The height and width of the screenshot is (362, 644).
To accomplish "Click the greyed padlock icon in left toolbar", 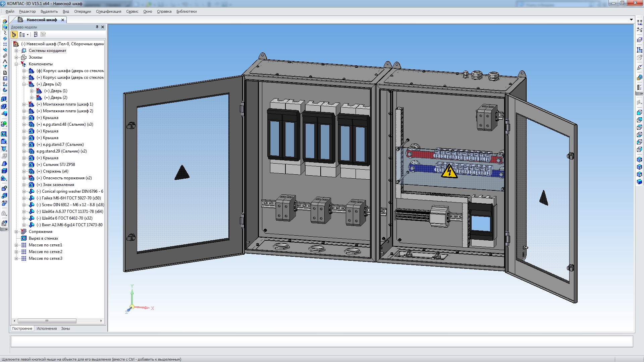I will tap(4, 213).
